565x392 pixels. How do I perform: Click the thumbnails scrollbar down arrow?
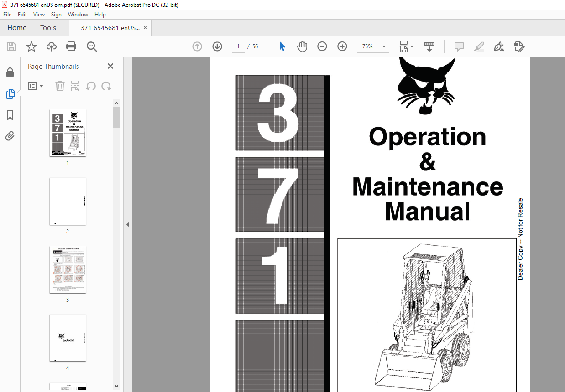pyautogui.click(x=117, y=386)
